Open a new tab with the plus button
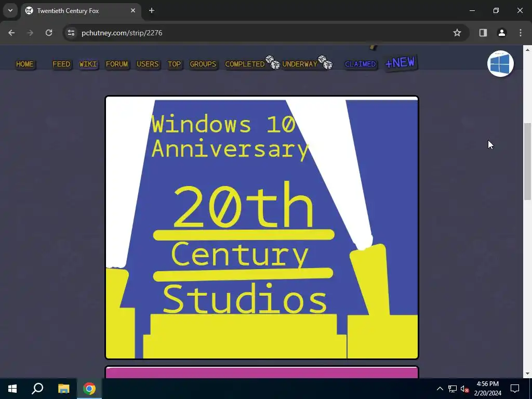The height and width of the screenshot is (399, 532). coord(152,10)
